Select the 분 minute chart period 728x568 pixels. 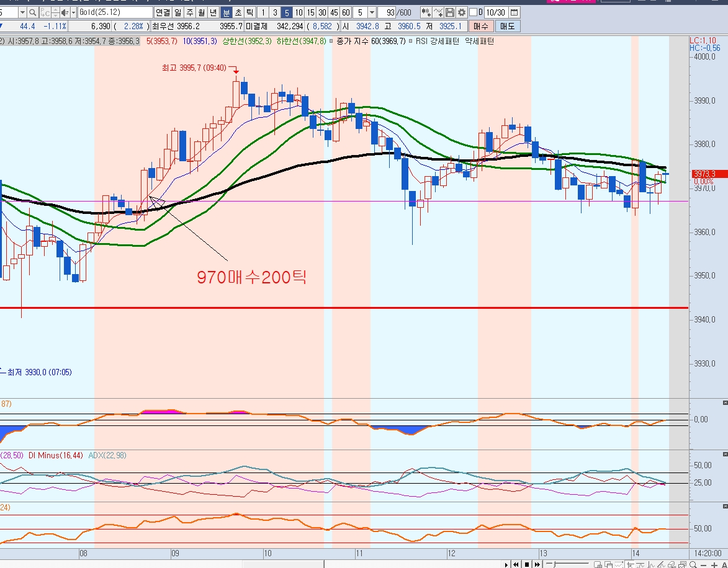[x=227, y=12]
